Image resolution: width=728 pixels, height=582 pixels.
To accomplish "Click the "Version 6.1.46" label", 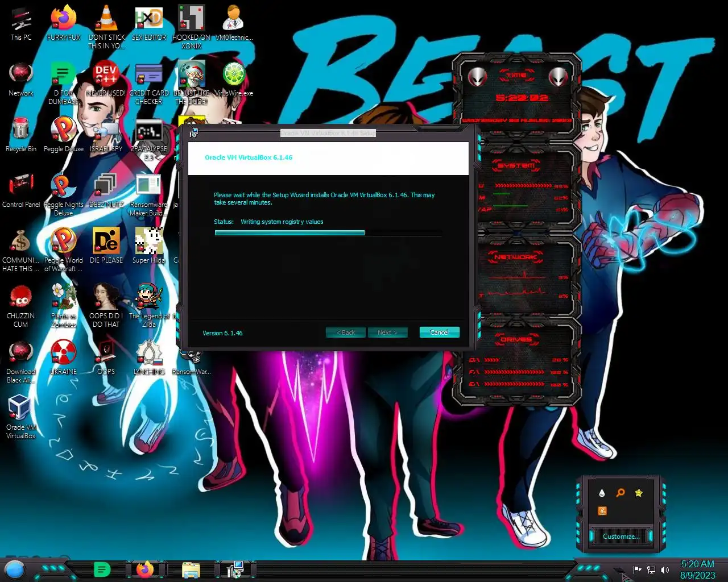I will [222, 333].
